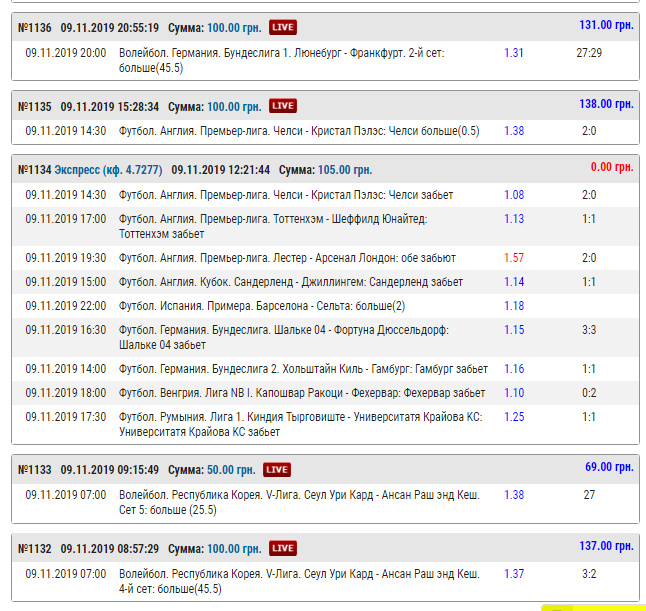This screenshot has height=611, width=646.
Task: Click the 3:2 score in bet №1132
Action: (589, 574)
